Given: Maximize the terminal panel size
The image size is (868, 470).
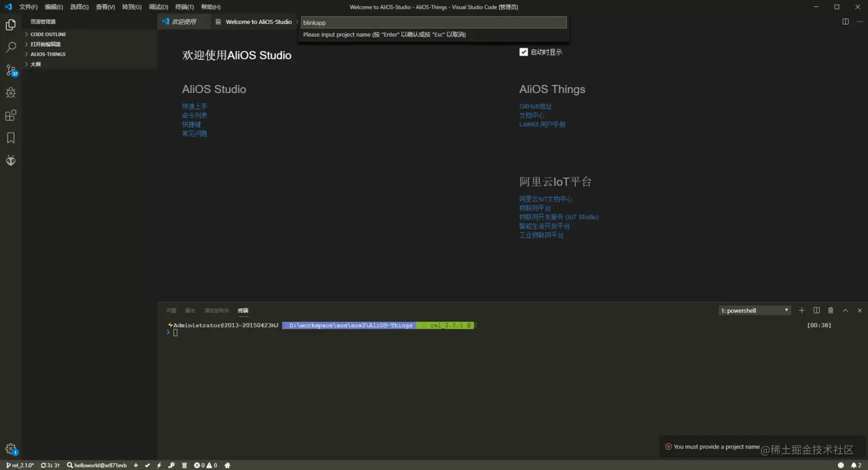Looking at the screenshot, I should click(845, 311).
